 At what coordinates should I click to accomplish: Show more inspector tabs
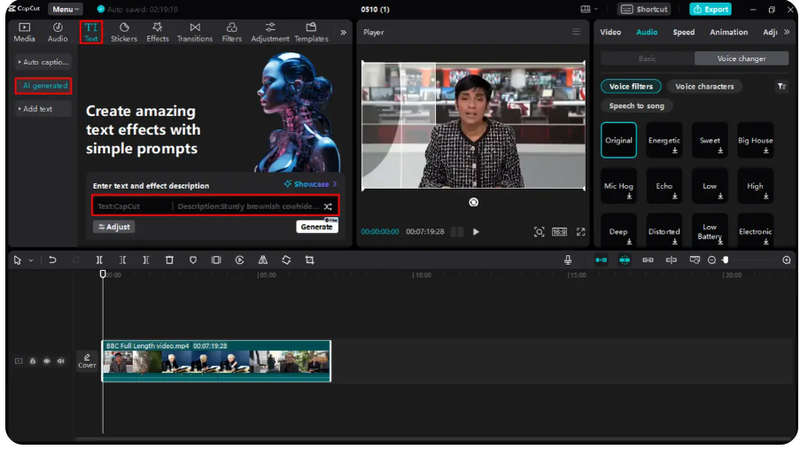click(787, 32)
